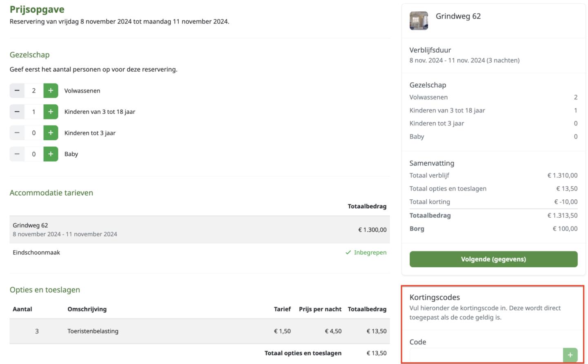Decrease the number of Volwassenen
The width and height of the screenshot is (588, 364).
17,90
